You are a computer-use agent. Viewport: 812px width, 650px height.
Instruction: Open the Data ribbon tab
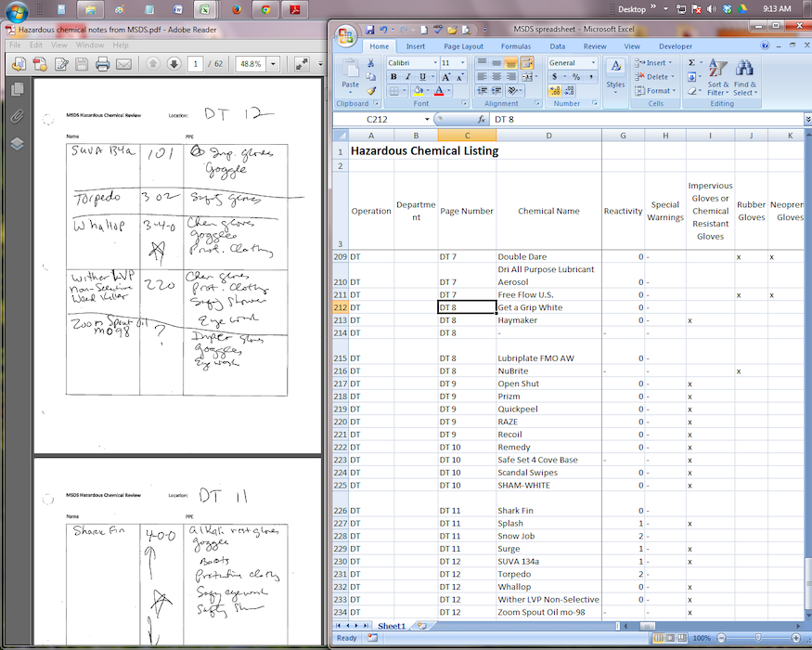(557, 46)
